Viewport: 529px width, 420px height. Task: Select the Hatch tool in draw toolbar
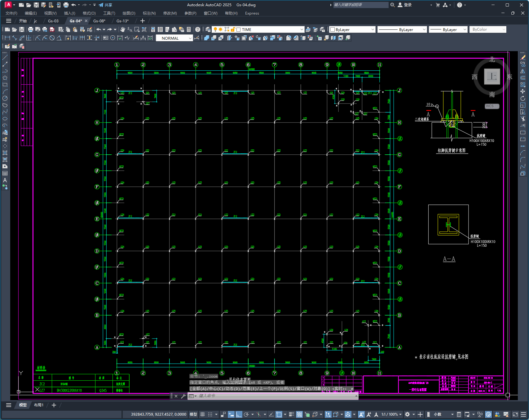tap(5, 153)
